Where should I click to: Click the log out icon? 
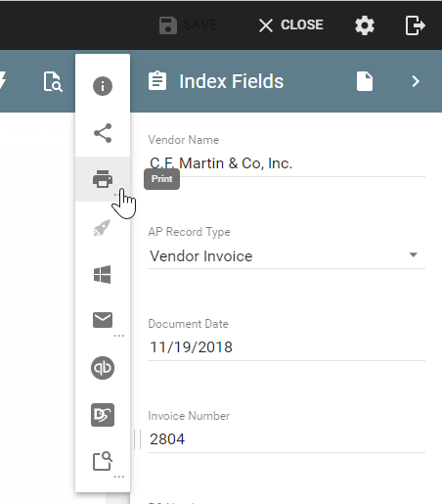click(415, 25)
